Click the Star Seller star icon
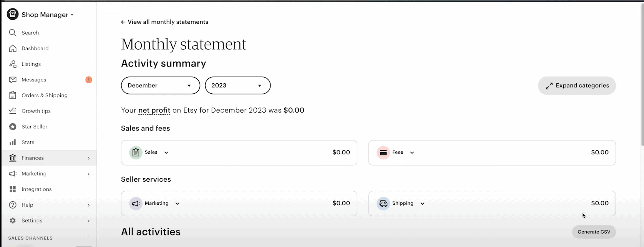 12,126
